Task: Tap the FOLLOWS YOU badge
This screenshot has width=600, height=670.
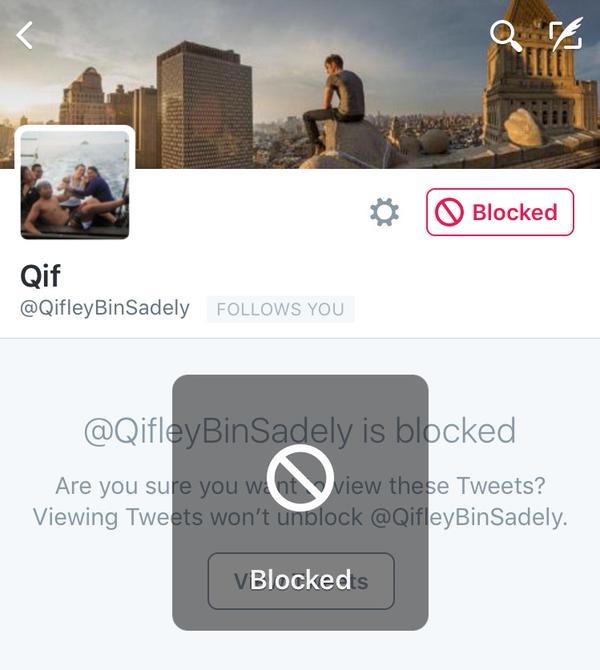Action: (280, 309)
